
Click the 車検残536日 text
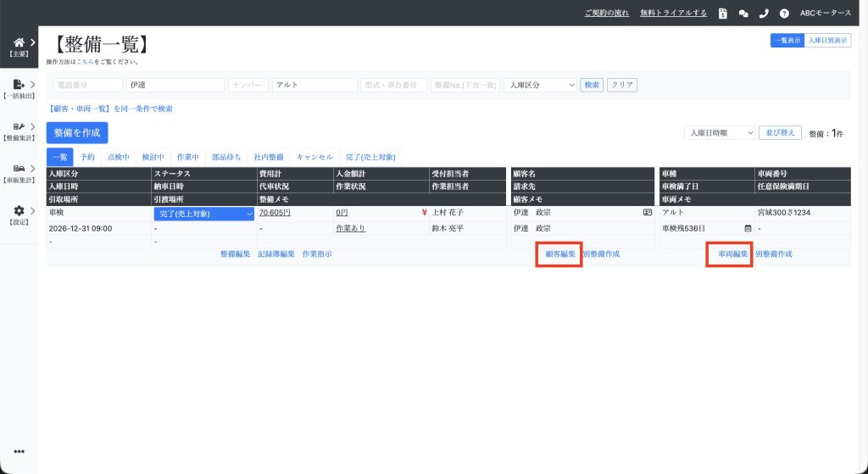(684, 228)
